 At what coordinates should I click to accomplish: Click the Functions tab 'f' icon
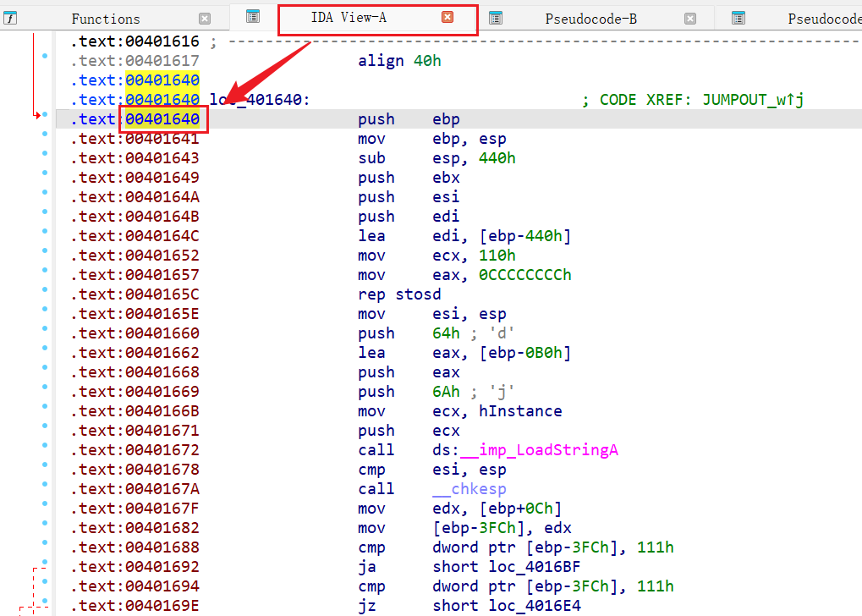[10, 19]
